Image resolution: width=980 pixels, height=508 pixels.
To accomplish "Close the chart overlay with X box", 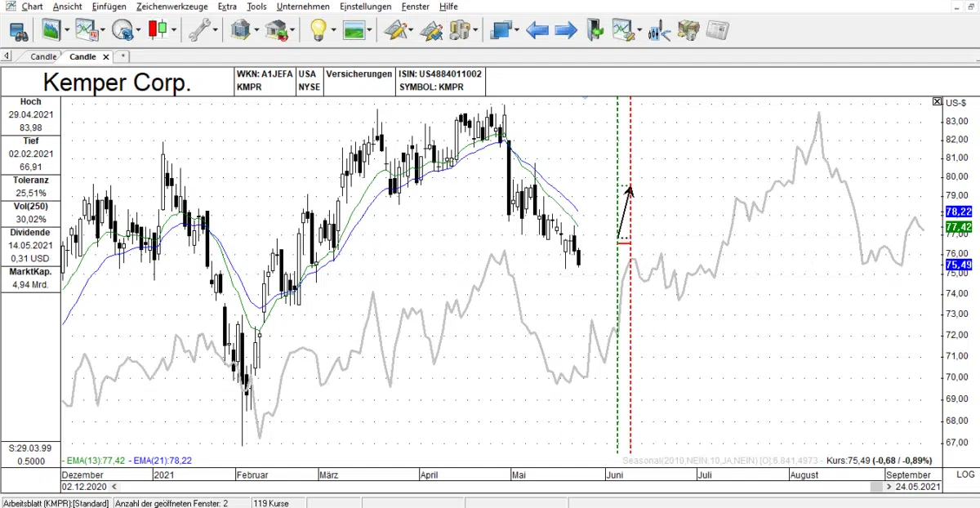I will pos(938,101).
